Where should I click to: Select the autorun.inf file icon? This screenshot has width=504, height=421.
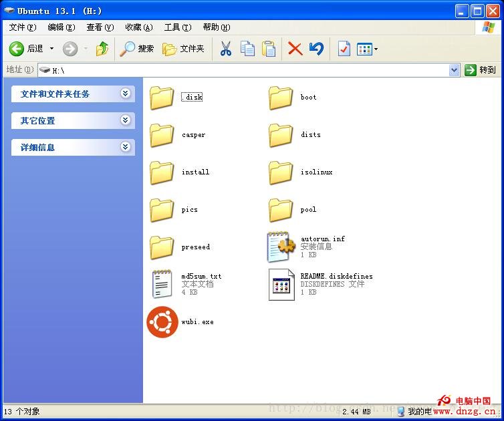point(281,247)
